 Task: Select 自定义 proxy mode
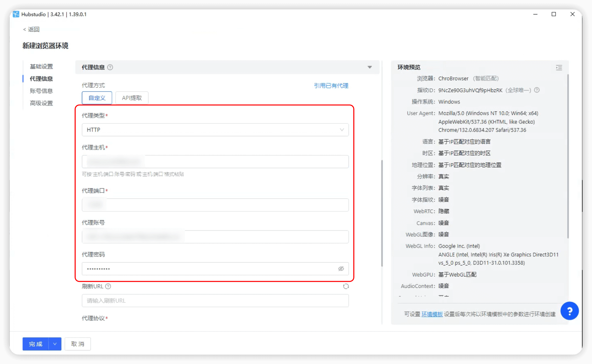point(97,98)
